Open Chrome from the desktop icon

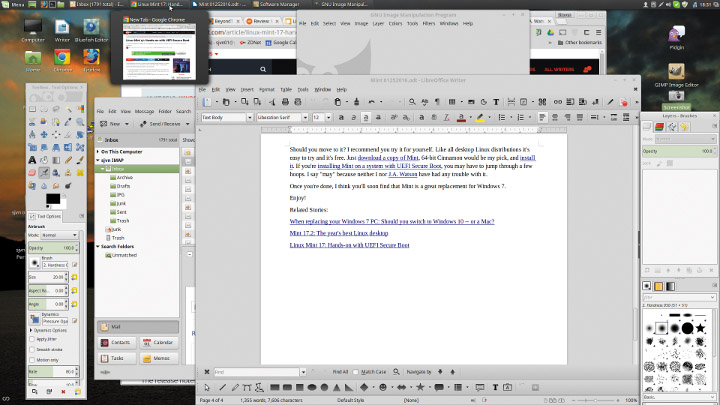coord(62,61)
